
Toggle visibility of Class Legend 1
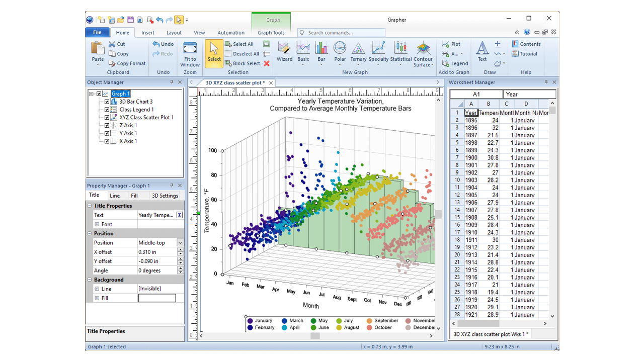coord(107,110)
